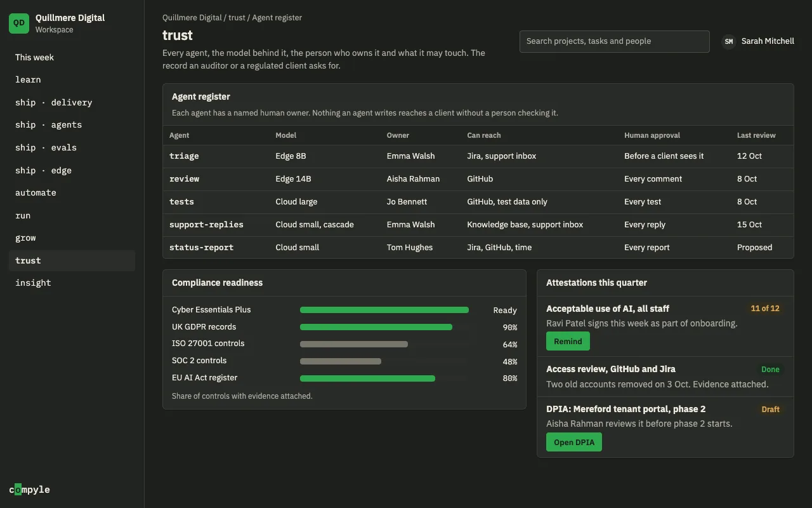
Task: Navigate to ship · edge
Action: pos(72,170)
